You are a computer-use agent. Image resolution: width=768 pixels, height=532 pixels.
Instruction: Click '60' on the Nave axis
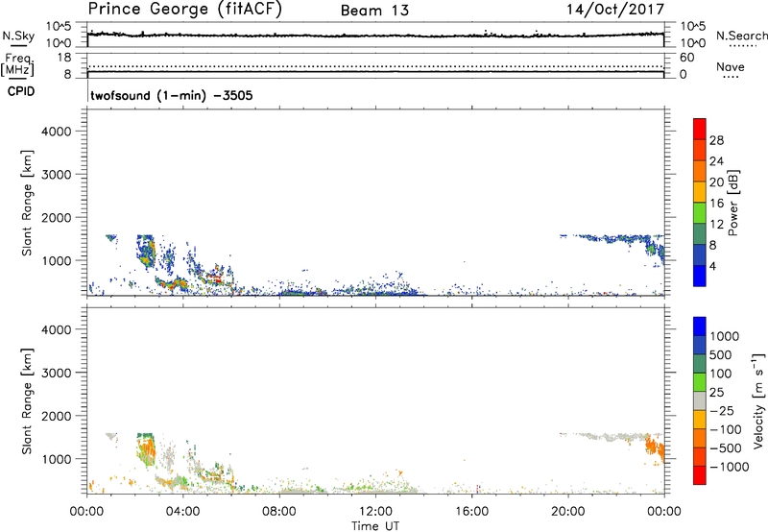(x=686, y=58)
